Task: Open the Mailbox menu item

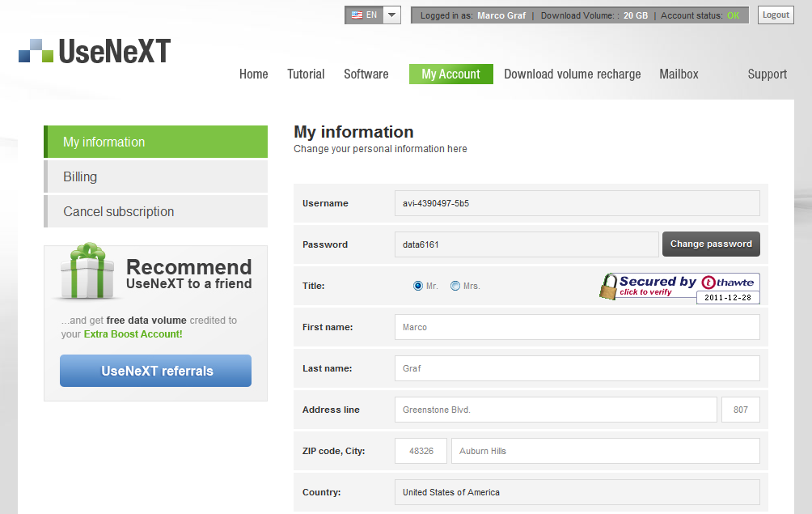Action: point(679,74)
